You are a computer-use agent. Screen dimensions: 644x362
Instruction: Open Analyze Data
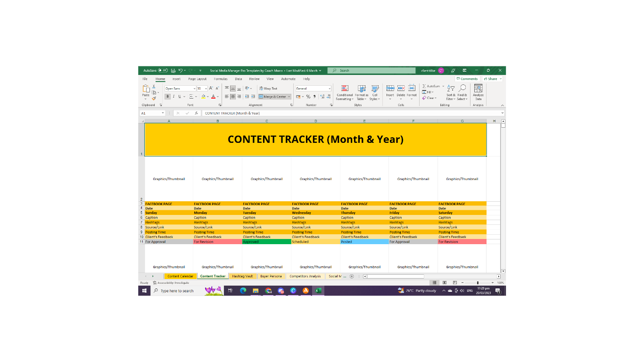click(478, 92)
